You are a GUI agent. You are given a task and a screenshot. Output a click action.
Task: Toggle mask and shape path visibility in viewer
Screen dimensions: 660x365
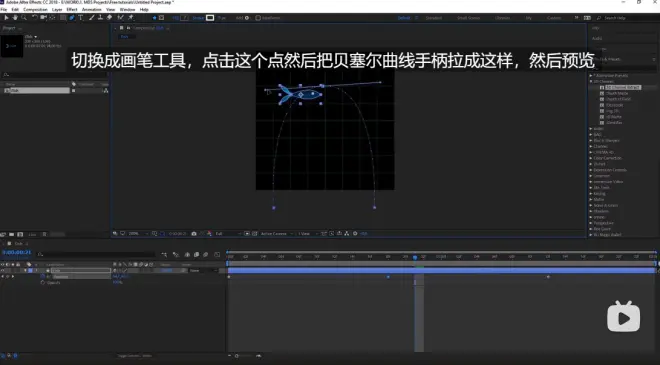(x=162, y=234)
